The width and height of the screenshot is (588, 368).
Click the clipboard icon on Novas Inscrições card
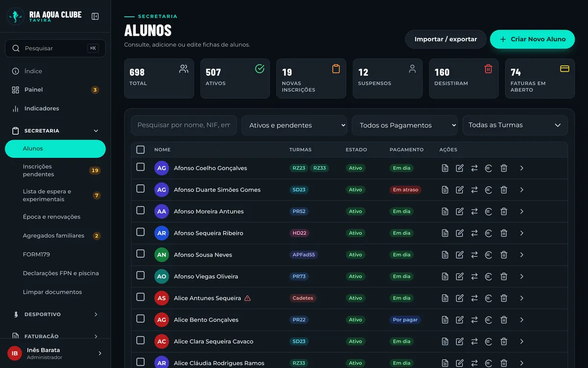[336, 69]
